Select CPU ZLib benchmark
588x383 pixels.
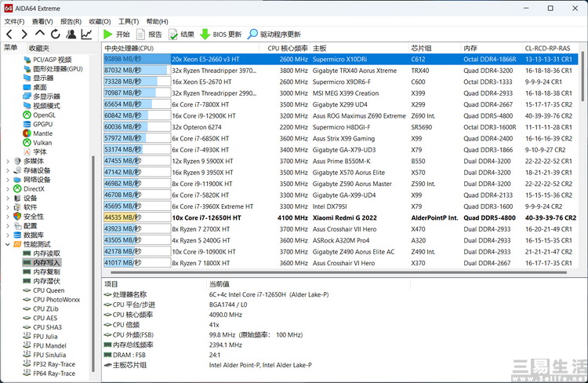pos(41,308)
